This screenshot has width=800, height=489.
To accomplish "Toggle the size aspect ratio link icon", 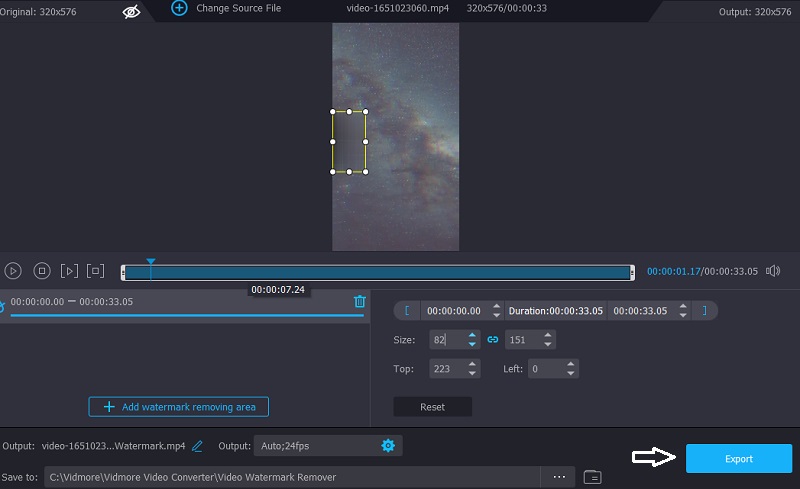I will coord(492,340).
